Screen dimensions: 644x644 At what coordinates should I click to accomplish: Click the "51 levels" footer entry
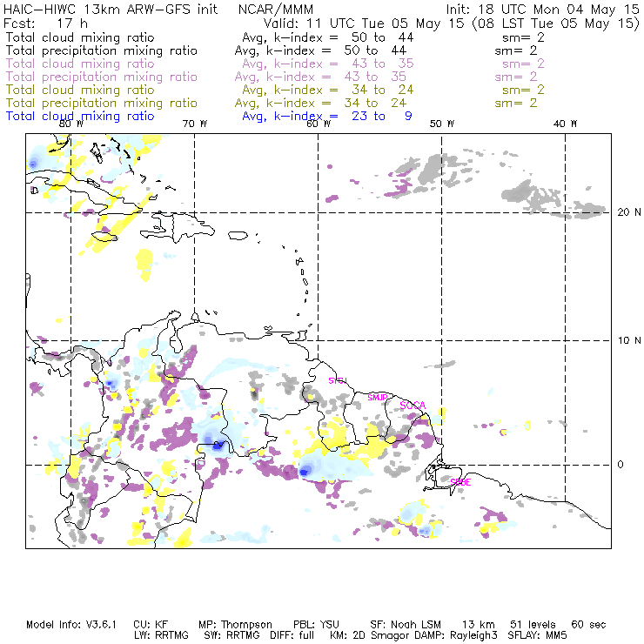pyautogui.click(x=533, y=625)
